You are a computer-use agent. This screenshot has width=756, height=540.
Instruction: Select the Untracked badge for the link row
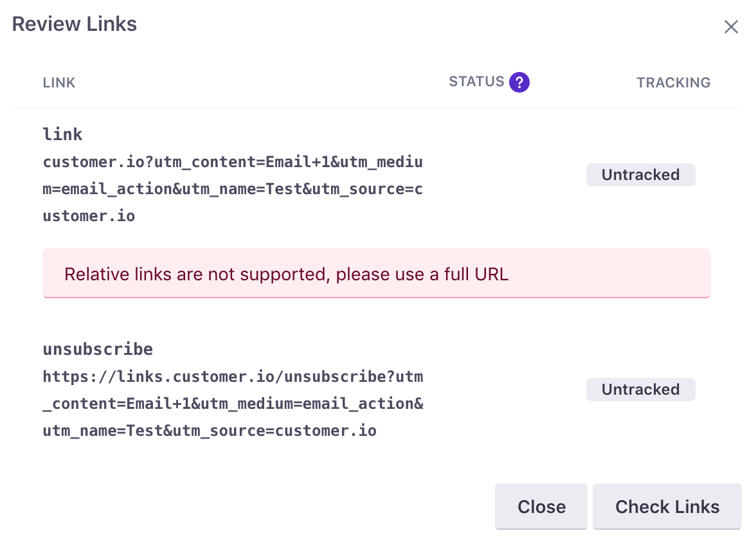pyautogui.click(x=641, y=175)
